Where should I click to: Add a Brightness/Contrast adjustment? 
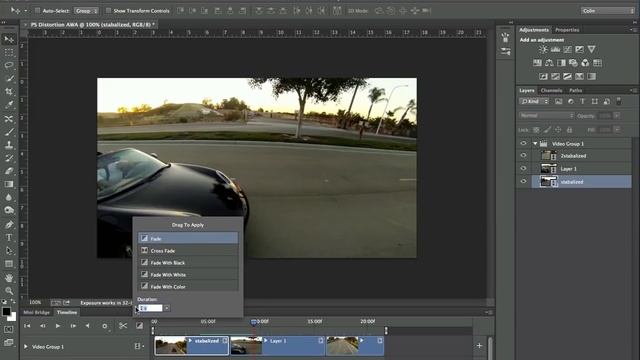(543, 49)
